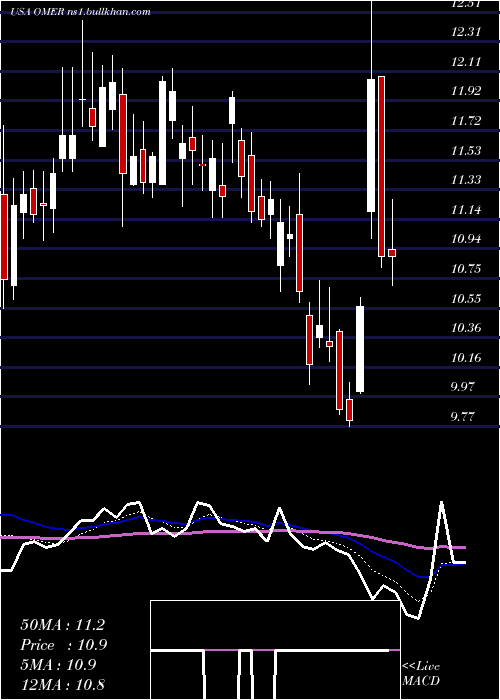The height and width of the screenshot is (700, 500).
Task: Select the 11.14 price level label
Action: [468, 209]
